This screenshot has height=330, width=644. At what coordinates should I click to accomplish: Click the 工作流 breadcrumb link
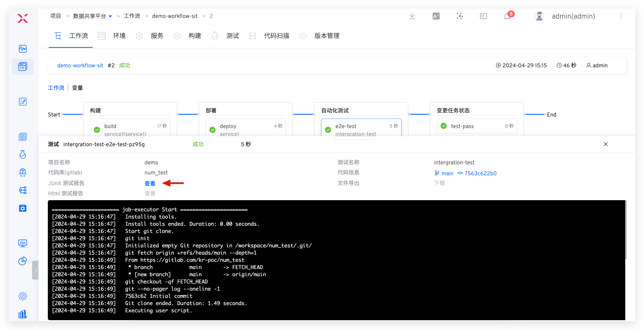coord(132,16)
